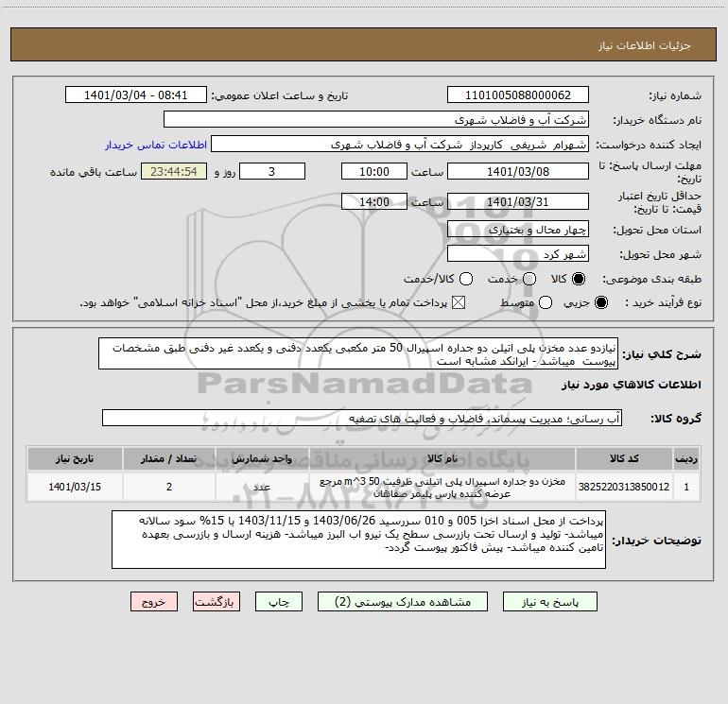Click the پاسخ به نیاز button

549,601
